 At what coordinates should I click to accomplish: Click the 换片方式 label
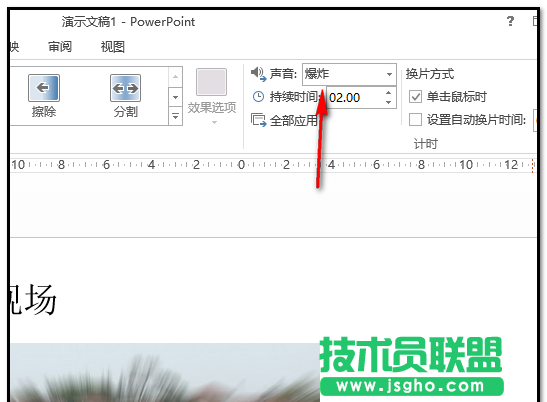pyautogui.click(x=430, y=74)
